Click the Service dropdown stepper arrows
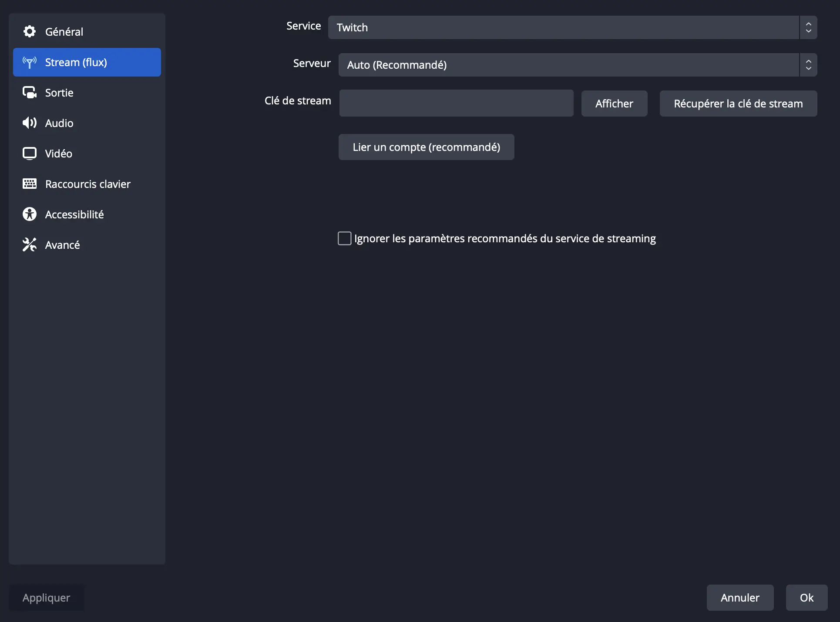840x622 pixels. tap(808, 27)
